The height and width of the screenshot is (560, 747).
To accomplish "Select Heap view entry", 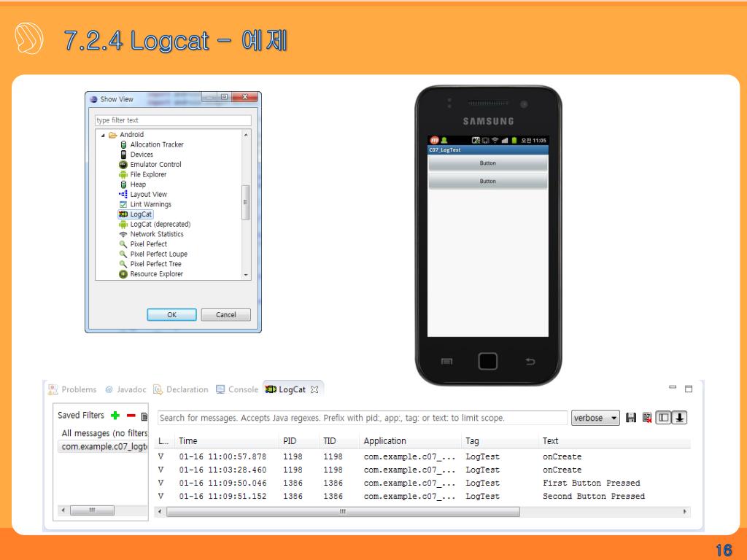I will coord(133,184).
